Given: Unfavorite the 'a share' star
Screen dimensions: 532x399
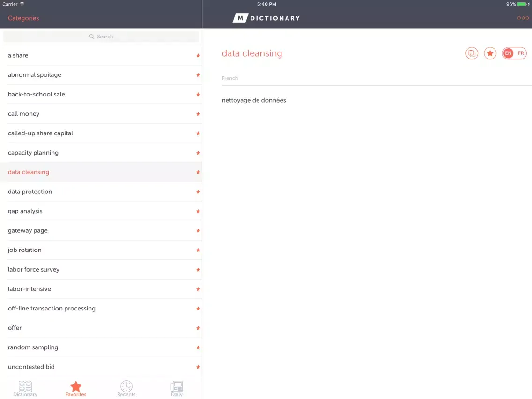Looking at the screenshot, I should click(198, 55).
